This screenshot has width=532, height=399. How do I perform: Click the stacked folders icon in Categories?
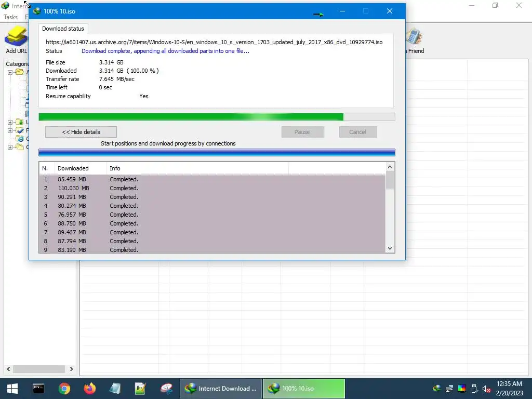[x=20, y=147]
